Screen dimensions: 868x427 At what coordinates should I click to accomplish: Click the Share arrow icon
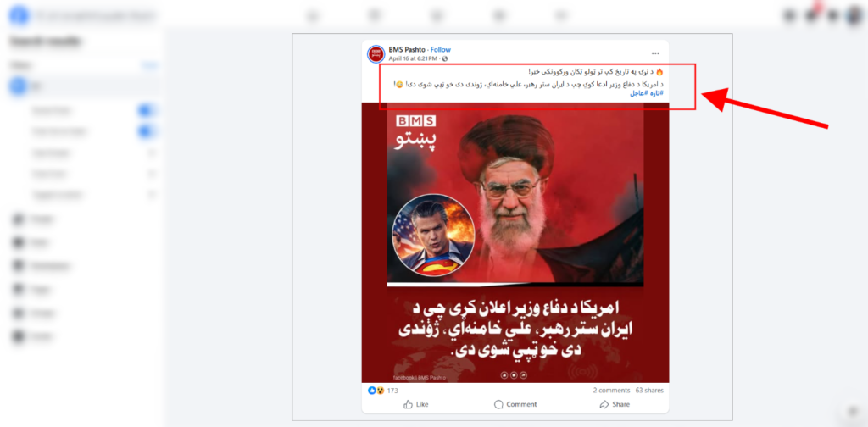pos(604,404)
